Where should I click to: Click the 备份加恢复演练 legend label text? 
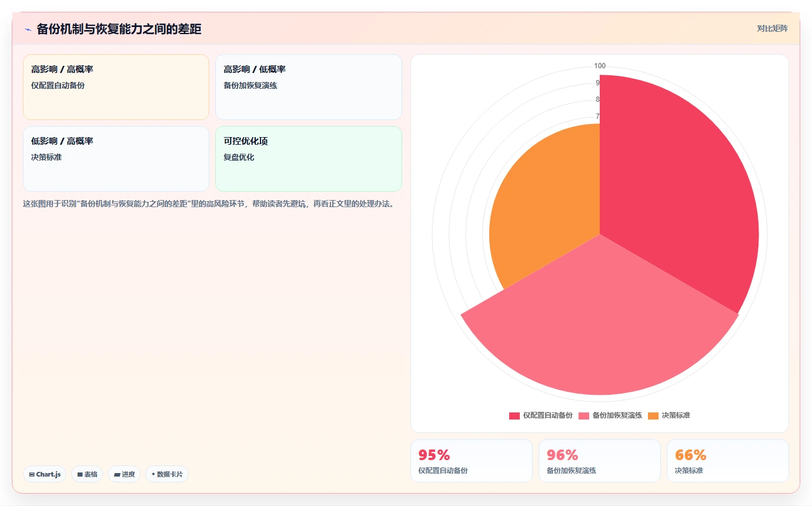pyautogui.click(x=617, y=415)
